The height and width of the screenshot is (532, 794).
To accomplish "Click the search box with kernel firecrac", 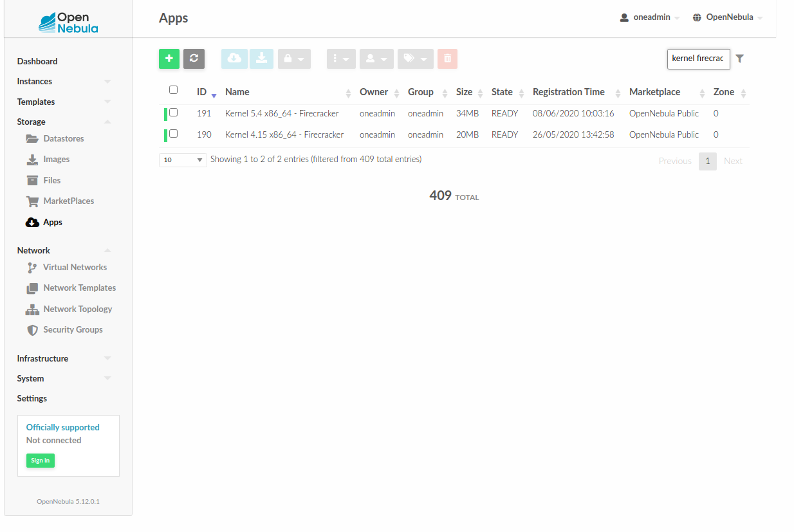I will (698, 59).
